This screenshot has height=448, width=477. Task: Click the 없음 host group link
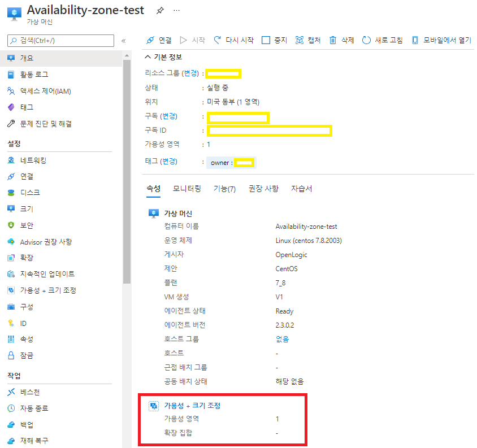283,339
